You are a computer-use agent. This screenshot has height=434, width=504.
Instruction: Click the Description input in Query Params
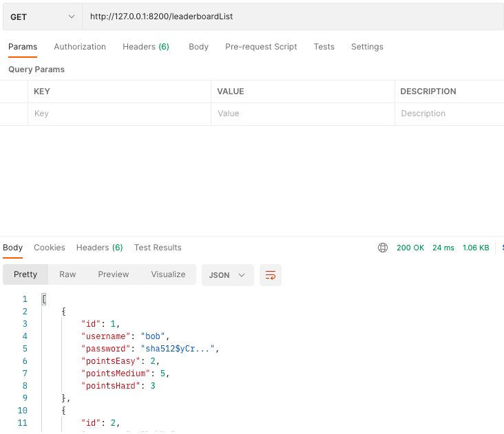pyautogui.click(x=450, y=113)
